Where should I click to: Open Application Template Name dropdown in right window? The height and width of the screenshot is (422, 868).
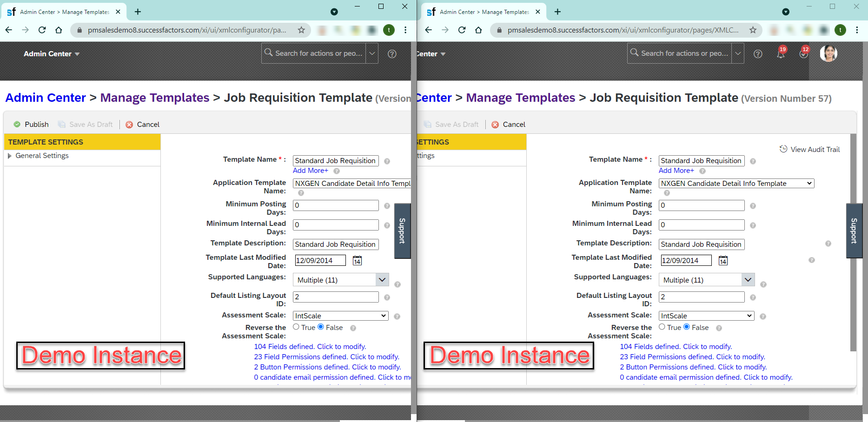coord(736,184)
